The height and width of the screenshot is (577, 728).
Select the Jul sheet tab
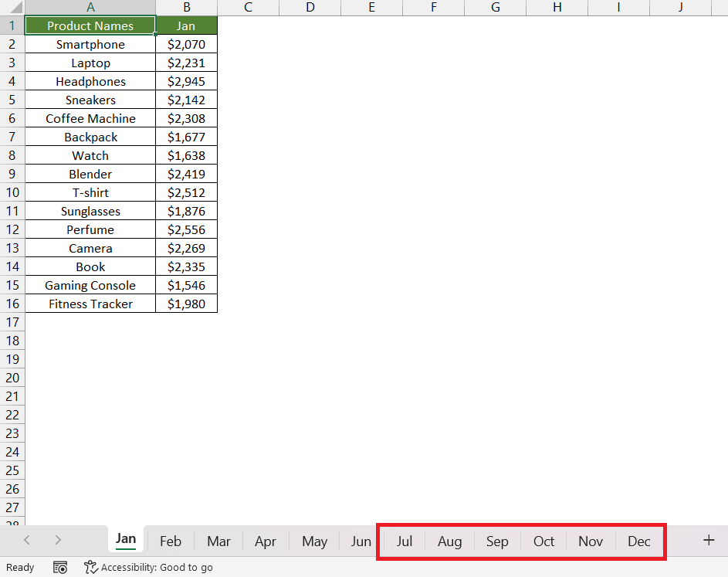coord(404,541)
